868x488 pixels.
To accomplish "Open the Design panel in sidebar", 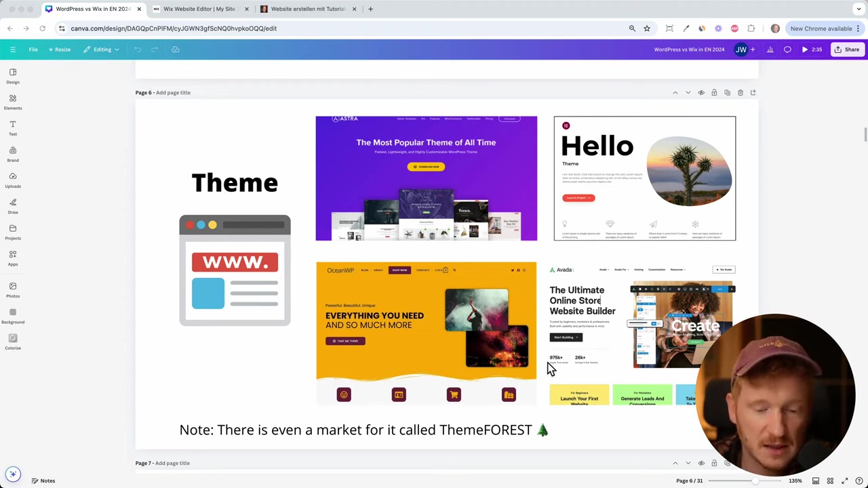I will click(13, 76).
